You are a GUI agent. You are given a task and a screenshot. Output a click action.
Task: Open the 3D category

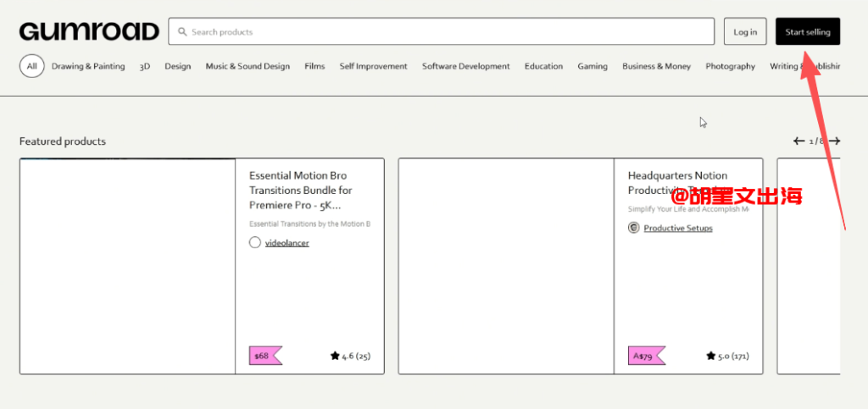[x=144, y=66]
